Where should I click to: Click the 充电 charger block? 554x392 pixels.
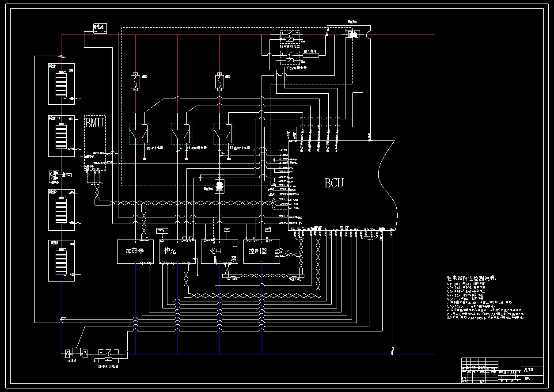coord(219,251)
